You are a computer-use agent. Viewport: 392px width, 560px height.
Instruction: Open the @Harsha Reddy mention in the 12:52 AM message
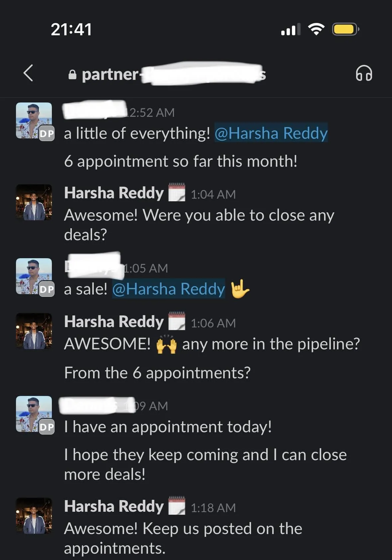pos(271,133)
